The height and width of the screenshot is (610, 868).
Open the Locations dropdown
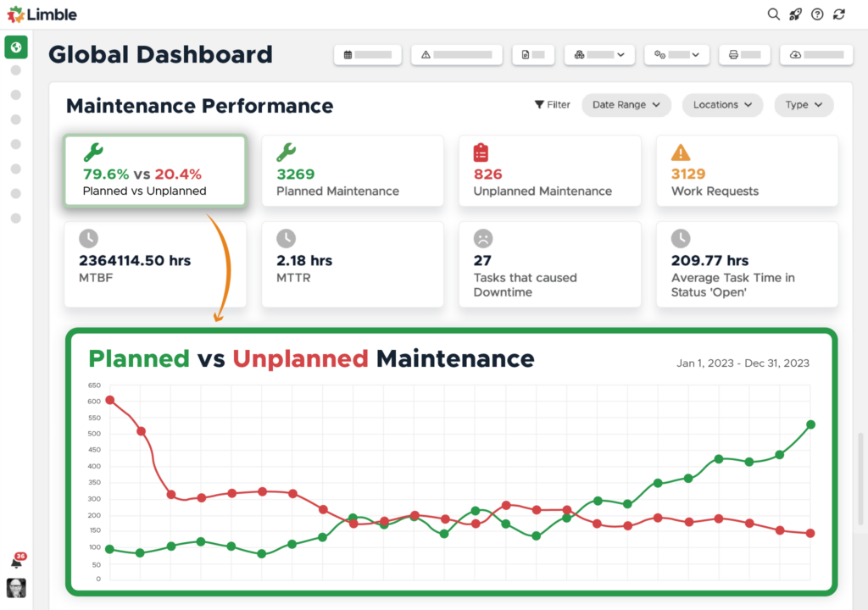point(722,104)
